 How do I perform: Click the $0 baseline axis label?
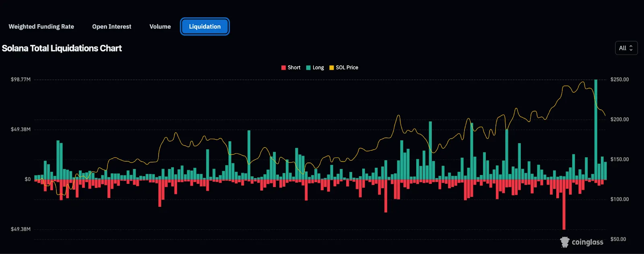point(27,179)
